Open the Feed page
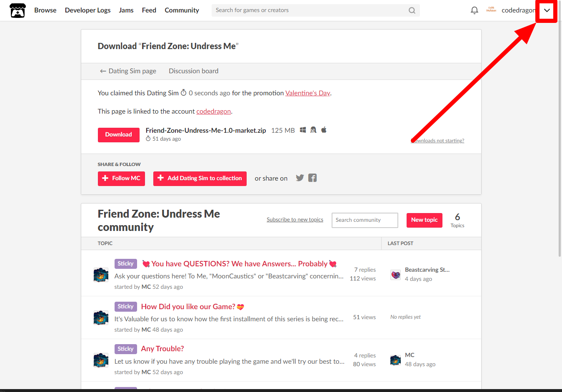The width and height of the screenshot is (562, 392). coord(149,10)
